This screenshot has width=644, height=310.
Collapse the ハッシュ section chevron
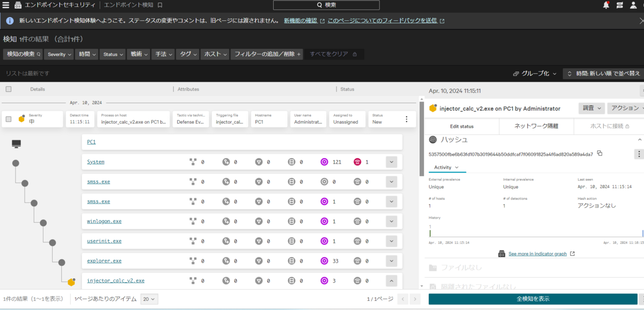pos(640,140)
